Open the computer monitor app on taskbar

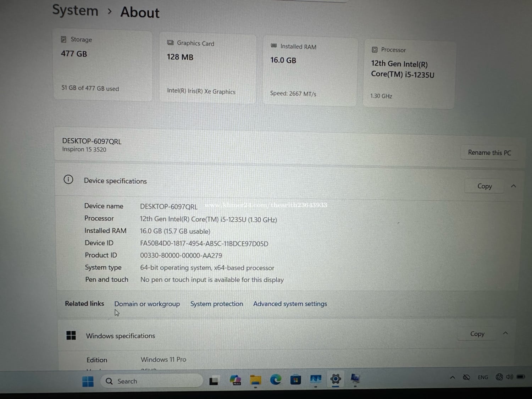coord(355,379)
